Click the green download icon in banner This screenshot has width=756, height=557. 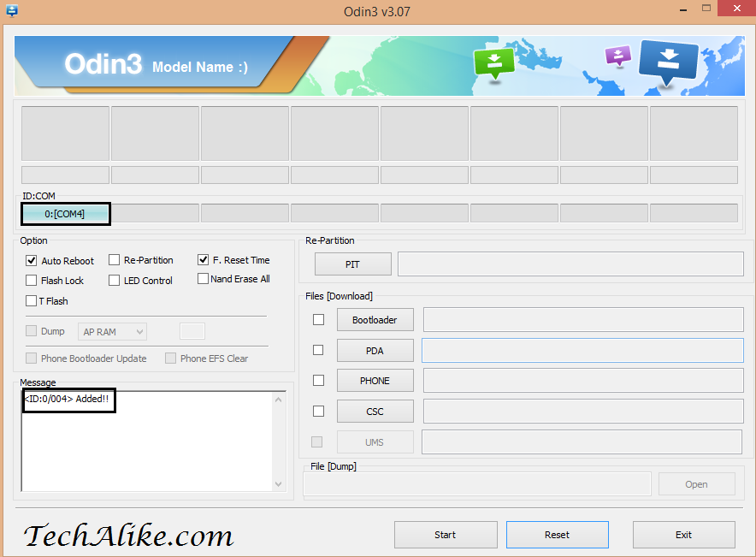[x=494, y=64]
